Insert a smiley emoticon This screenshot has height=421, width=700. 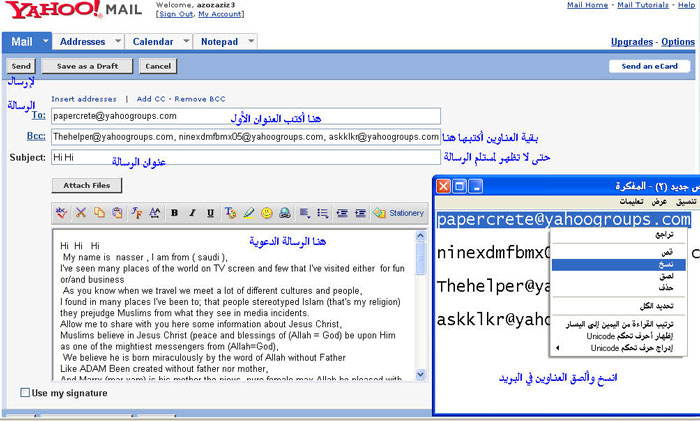pos(267,213)
